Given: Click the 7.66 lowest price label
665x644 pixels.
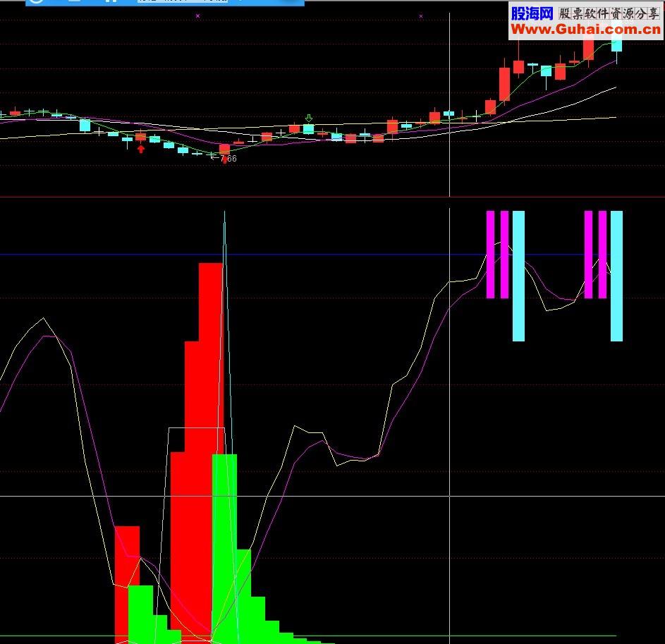Looking at the screenshot, I should [228, 159].
